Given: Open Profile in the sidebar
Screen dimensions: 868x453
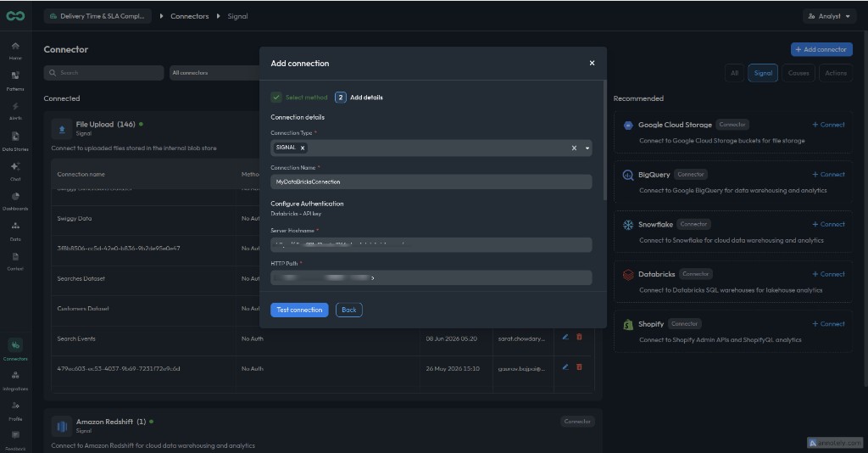Looking at the screenshot, I should 15,411.
